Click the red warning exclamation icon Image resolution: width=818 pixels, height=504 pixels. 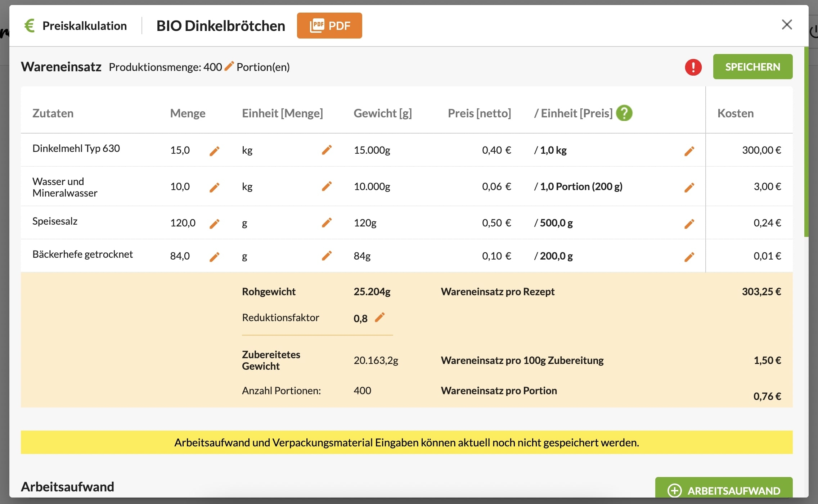pyautogui.click(x=693, y=67)
